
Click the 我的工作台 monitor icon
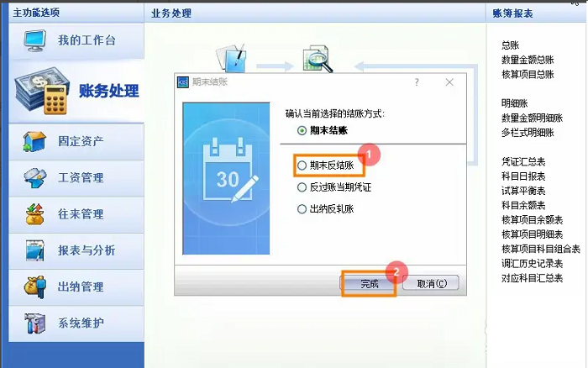point(34,40)
